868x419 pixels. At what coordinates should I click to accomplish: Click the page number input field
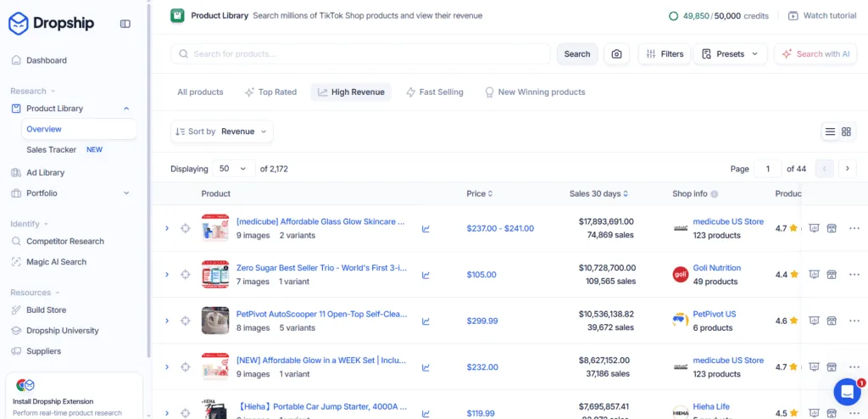(x=767, y=169)
